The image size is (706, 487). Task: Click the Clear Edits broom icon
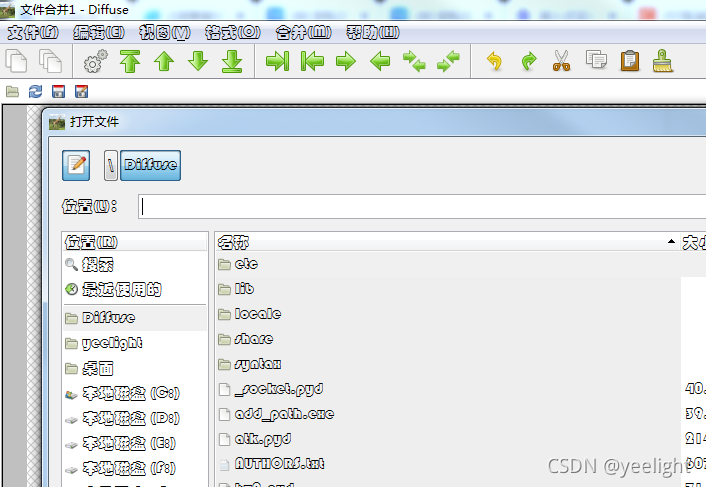(663, 61)
